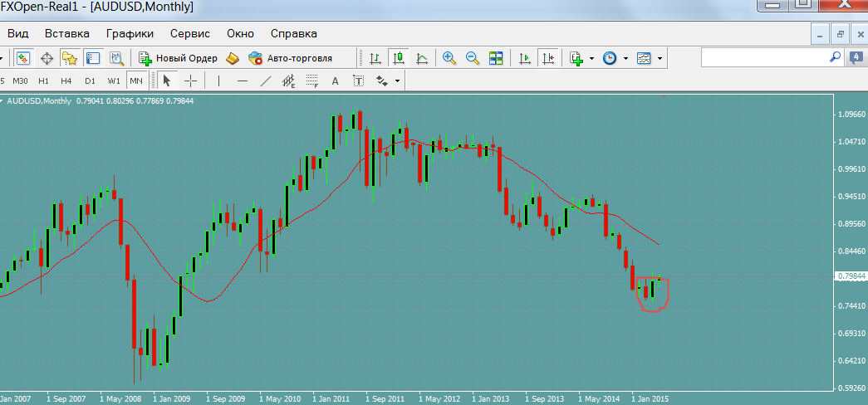Select the crosshair tool
The image size is (868, 405).
click(x=190, y=81)
